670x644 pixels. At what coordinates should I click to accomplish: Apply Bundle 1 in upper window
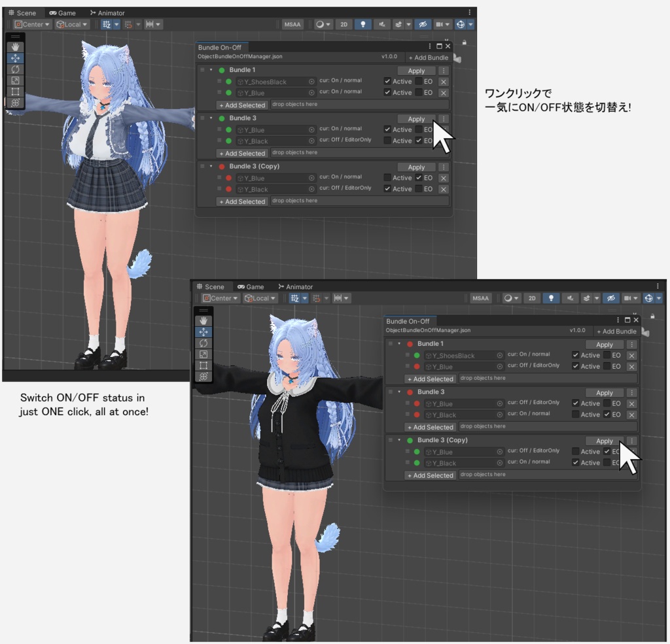tap(416, 71)
